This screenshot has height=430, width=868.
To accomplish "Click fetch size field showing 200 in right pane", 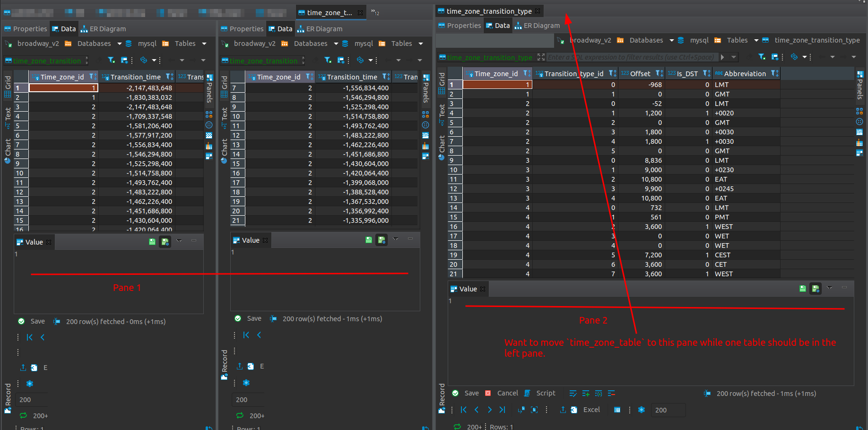I will (668, 410).
